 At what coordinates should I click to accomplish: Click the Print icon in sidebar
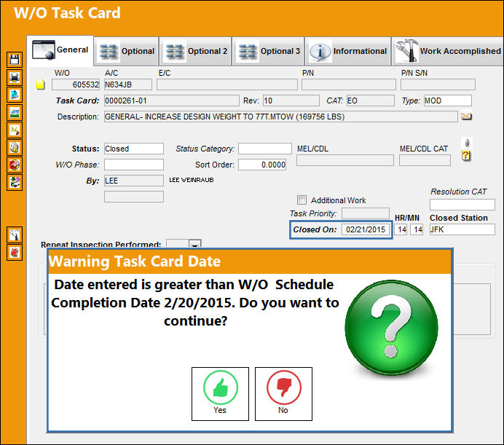15,77
